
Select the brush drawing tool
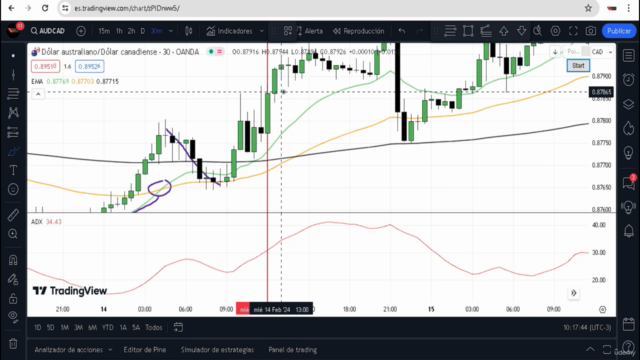click(13, 151)
